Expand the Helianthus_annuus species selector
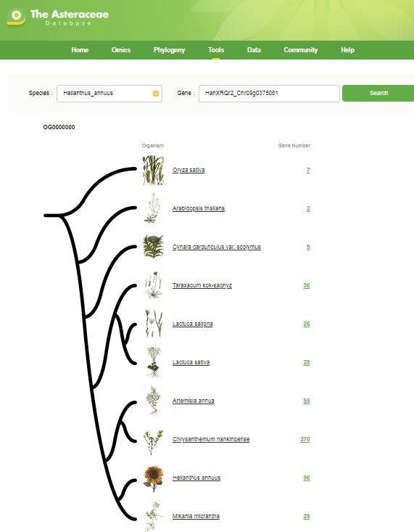Image resolution: width=414 pixels, height=532 pixels. pos(109,94)
